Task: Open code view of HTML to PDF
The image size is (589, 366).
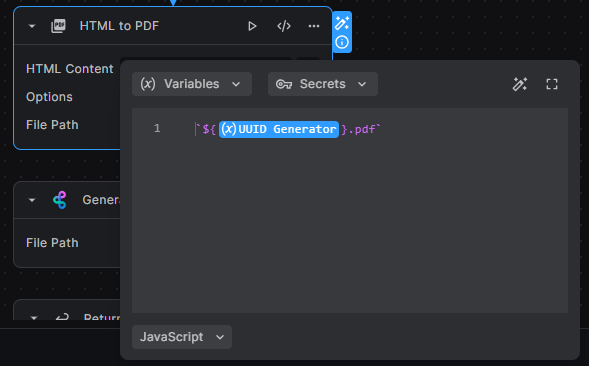Action: click(x=284, y=26)
